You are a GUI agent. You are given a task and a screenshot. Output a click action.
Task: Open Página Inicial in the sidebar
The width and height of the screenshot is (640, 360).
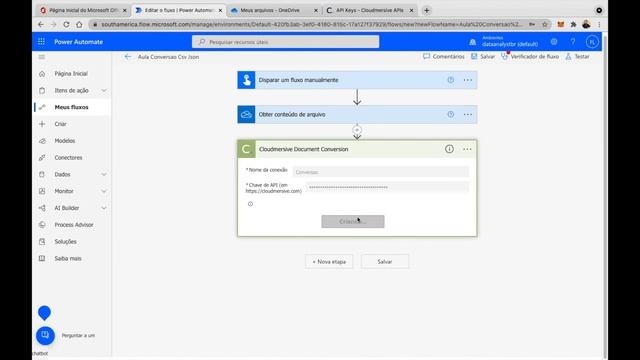pos(71,73)
